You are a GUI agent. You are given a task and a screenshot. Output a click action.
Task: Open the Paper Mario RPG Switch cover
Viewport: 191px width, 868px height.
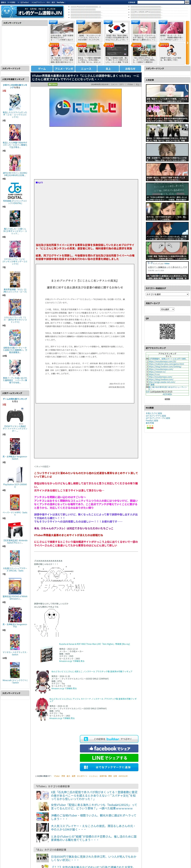tap(15, 502)
